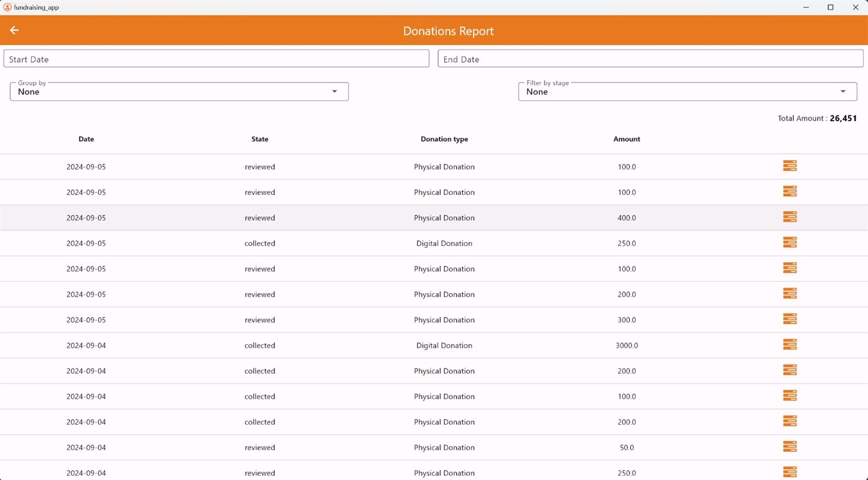The height and width of the screenshot is (480, 868).
Task: Click the End Date input field
Action: click(650, 58)
